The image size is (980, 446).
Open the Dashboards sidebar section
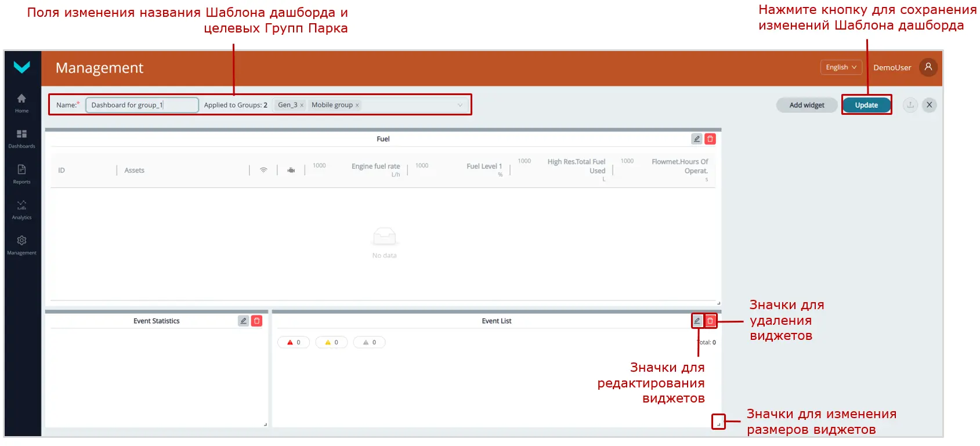pos(21,139)
